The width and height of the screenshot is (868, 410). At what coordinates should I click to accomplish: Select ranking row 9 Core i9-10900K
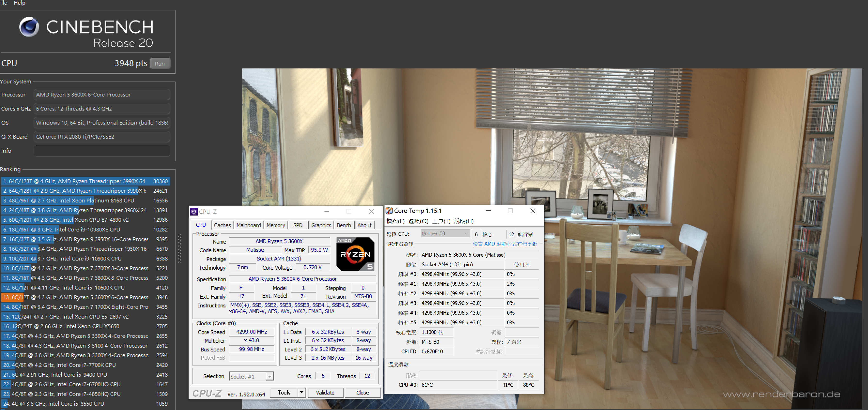(x=85, y=259)
